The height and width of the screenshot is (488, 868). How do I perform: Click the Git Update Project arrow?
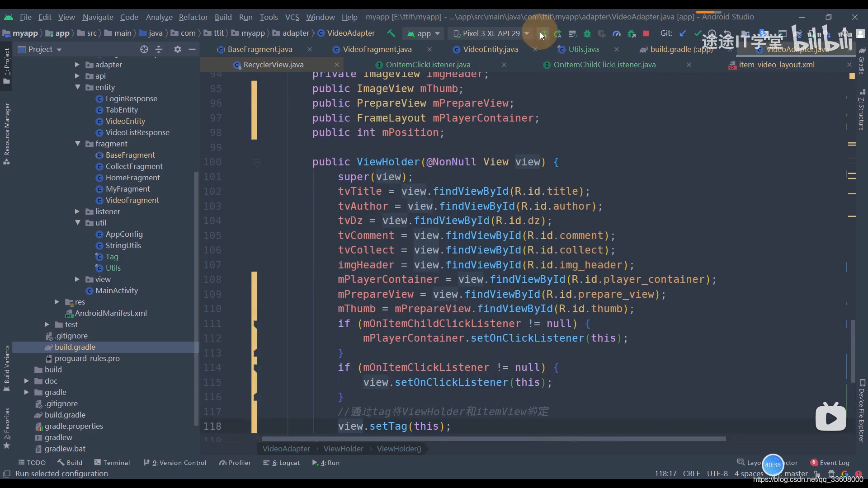[x=683, y=33]
